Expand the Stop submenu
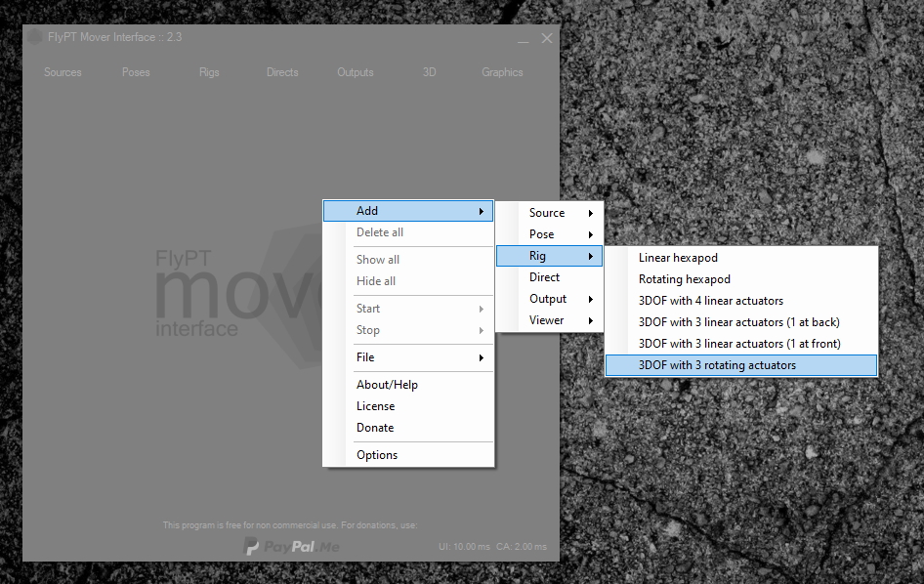924x584 pixels. [407, 330]
